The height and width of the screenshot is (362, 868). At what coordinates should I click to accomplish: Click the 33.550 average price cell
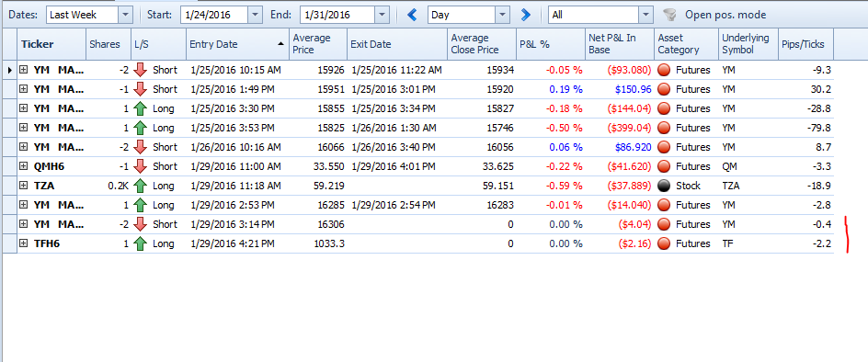tap(318, 166)
